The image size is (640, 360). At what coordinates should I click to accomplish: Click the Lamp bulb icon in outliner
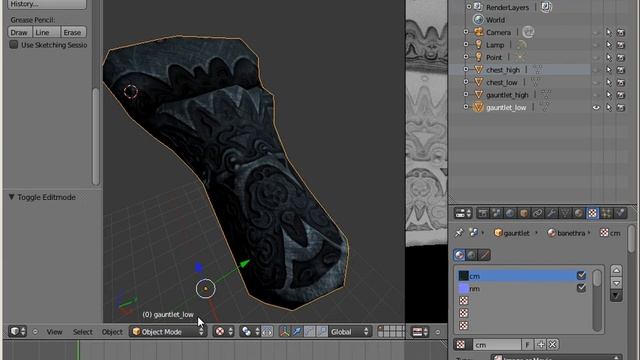point(479,44)
